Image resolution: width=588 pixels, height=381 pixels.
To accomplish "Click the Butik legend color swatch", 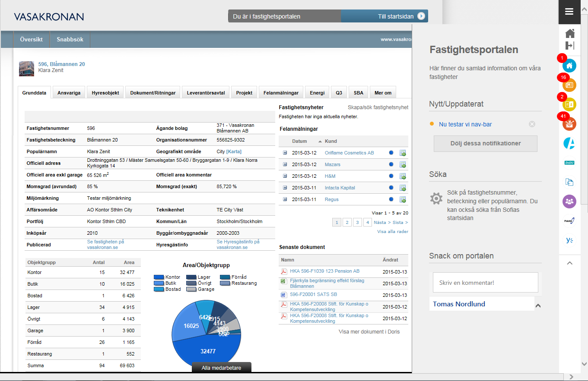I will pos(159,283).
